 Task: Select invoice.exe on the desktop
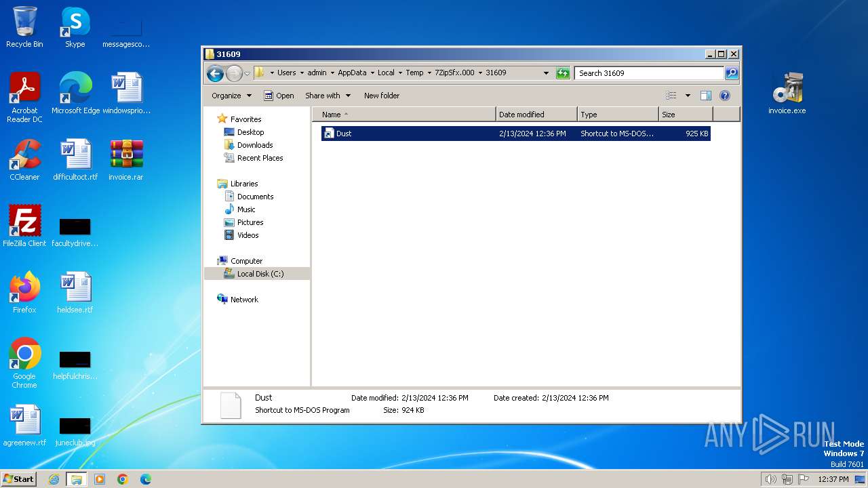(x=787, y=94)
